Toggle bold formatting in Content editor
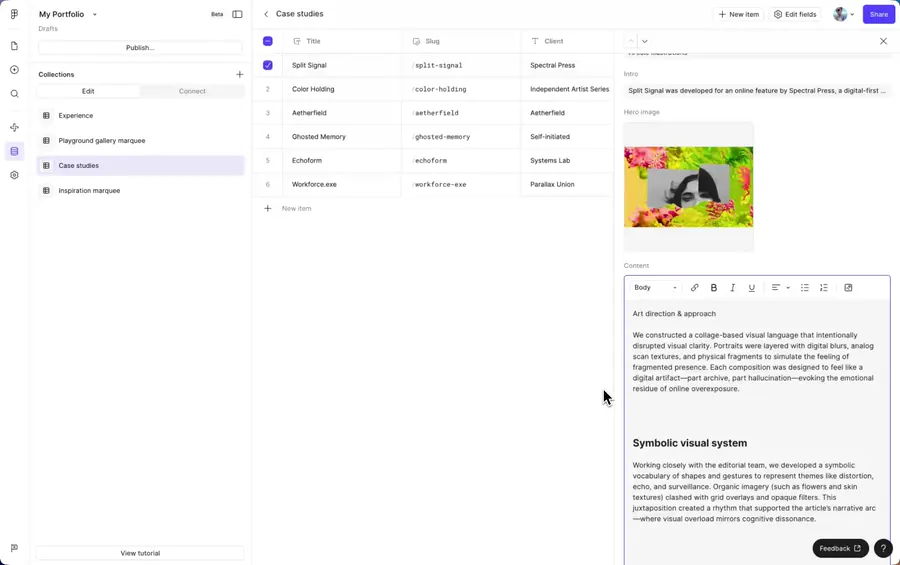 (713, 288)
